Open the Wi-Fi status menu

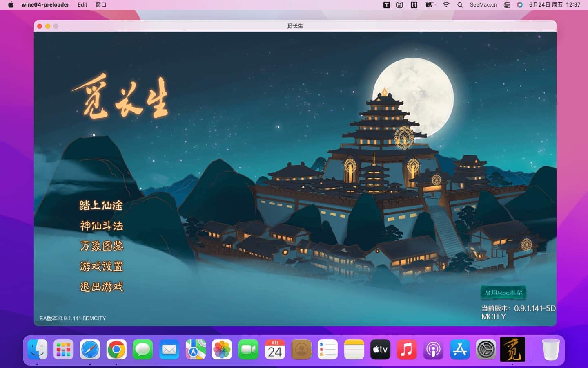pos(446,5)
